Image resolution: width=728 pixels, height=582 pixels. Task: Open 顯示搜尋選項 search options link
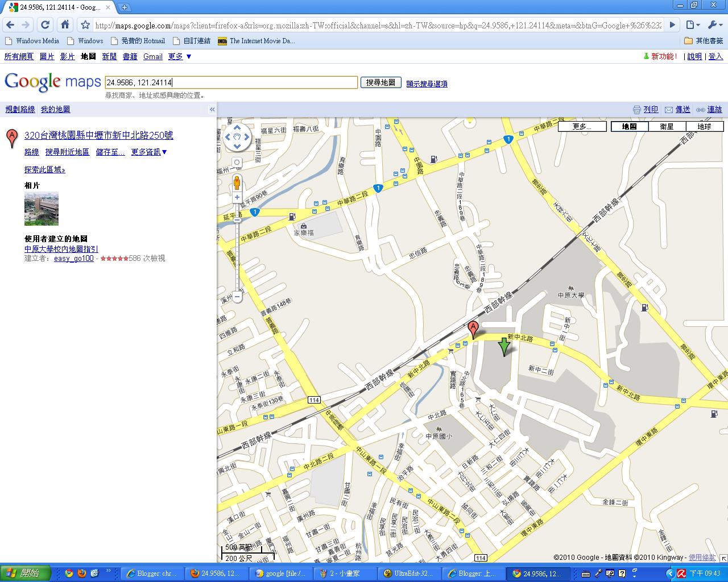pos(427,84)
